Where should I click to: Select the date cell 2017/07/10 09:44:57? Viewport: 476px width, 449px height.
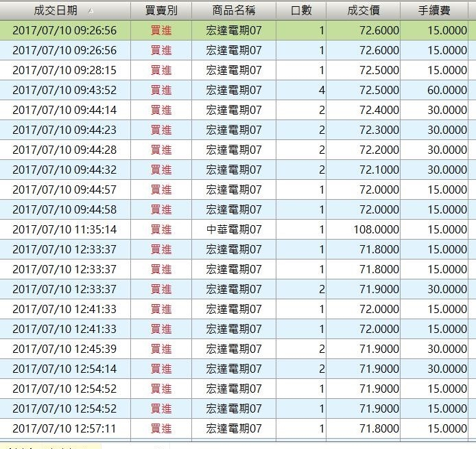65,189
